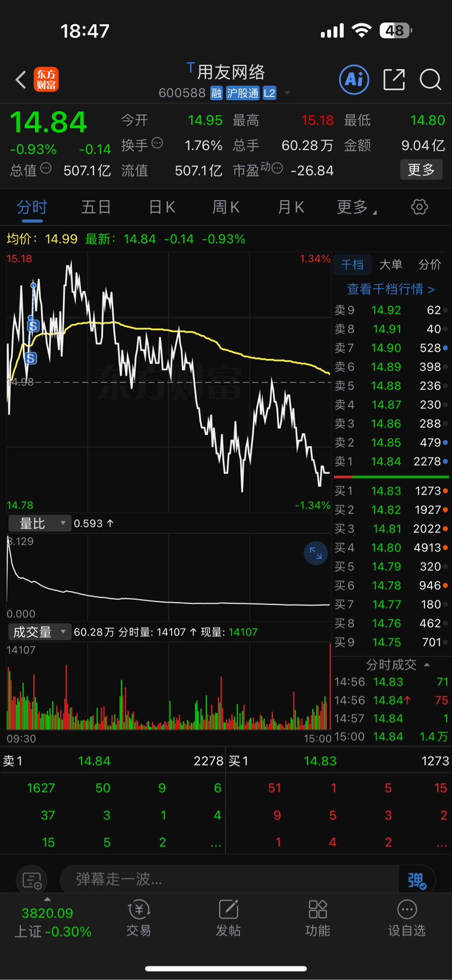Tap the 融 margin badge
Image resolution: width=452 pixels, height=980 pixels.
pos(217,93)
